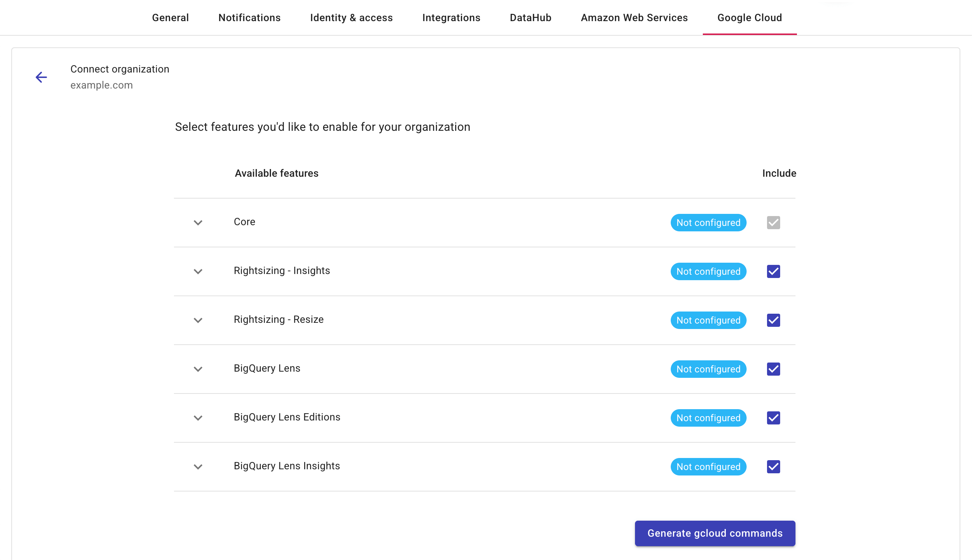Click Generate gcloud commands button
The width and height of the screenshot is (972, 560).
point(715,533)
